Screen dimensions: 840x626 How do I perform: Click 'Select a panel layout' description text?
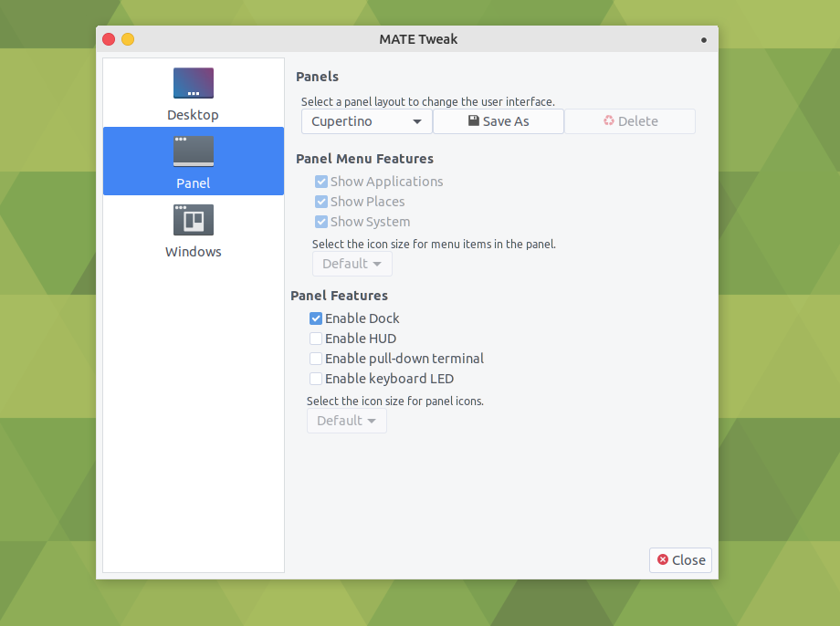pos(428,101)
